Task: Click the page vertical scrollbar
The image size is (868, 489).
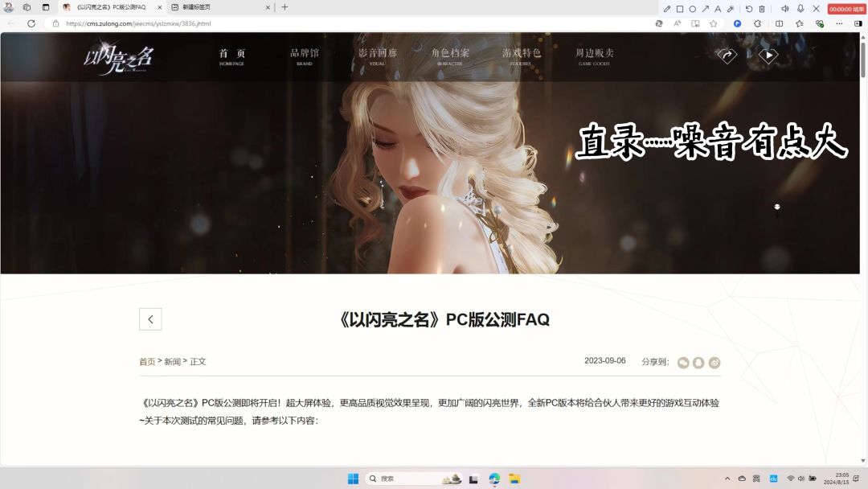Action: pos(863,241)
